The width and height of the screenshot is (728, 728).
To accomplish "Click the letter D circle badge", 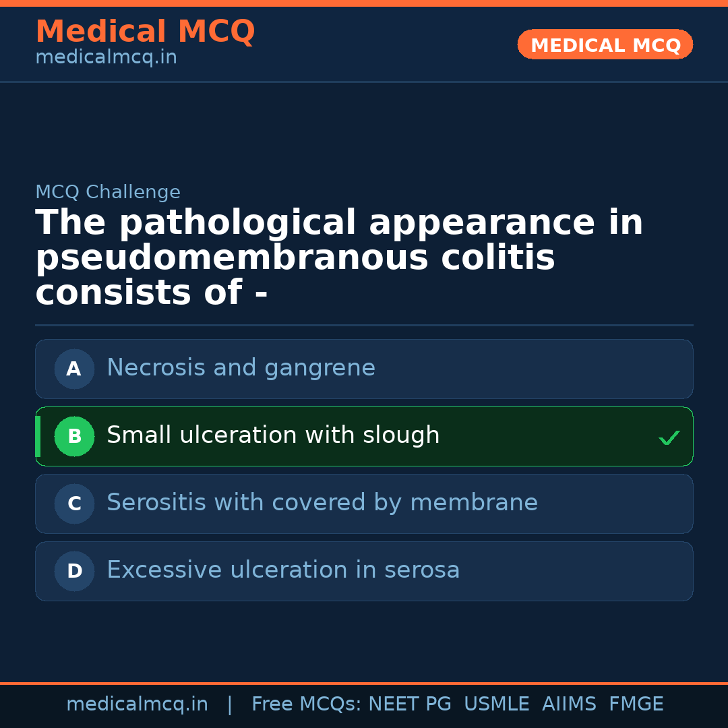I will 74,571.
